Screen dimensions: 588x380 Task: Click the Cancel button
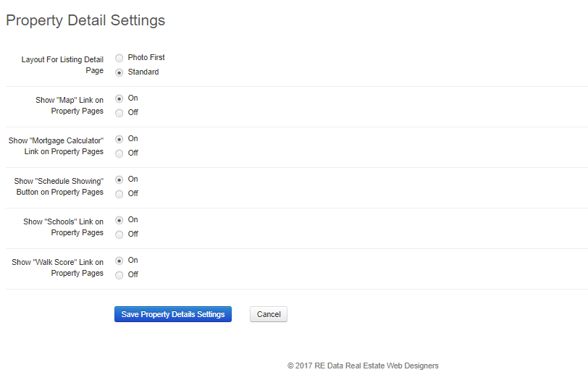[x=269, y=314]
